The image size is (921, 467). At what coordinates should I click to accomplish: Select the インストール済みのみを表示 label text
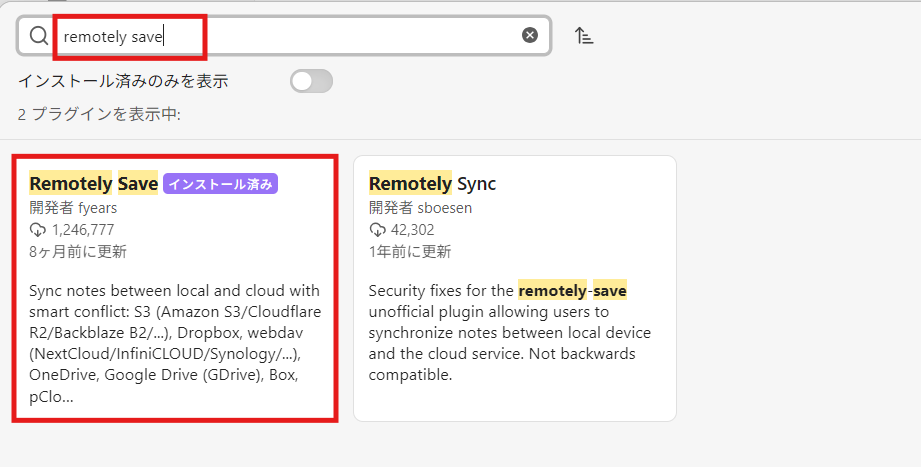pyautogui.click(x=123, y=81)
